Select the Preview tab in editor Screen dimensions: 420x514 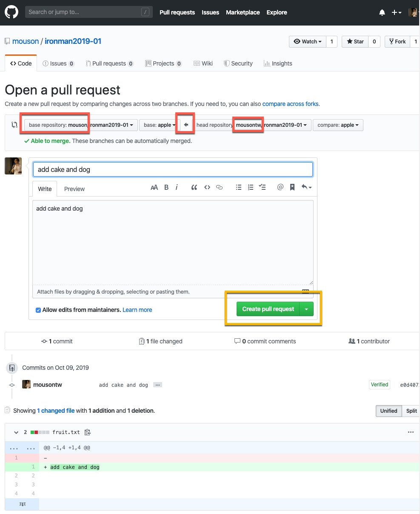(x=74, y=189)
